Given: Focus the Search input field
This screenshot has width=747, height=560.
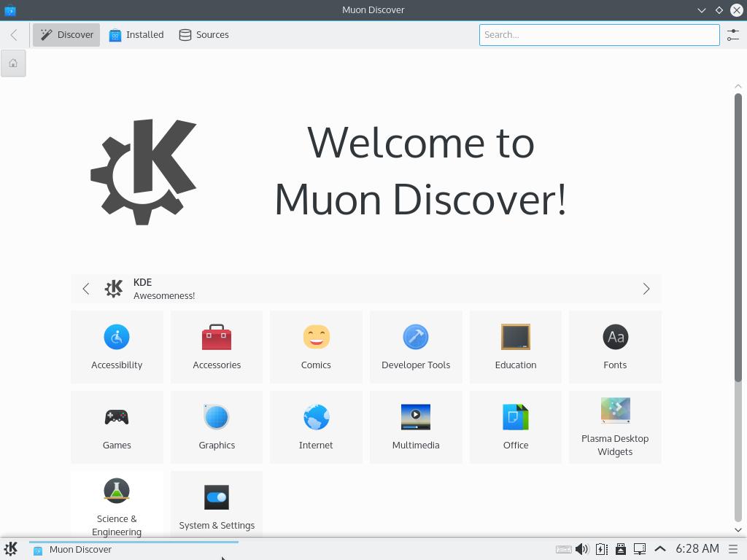Looking at the screenshot, I should click(600, 35).
